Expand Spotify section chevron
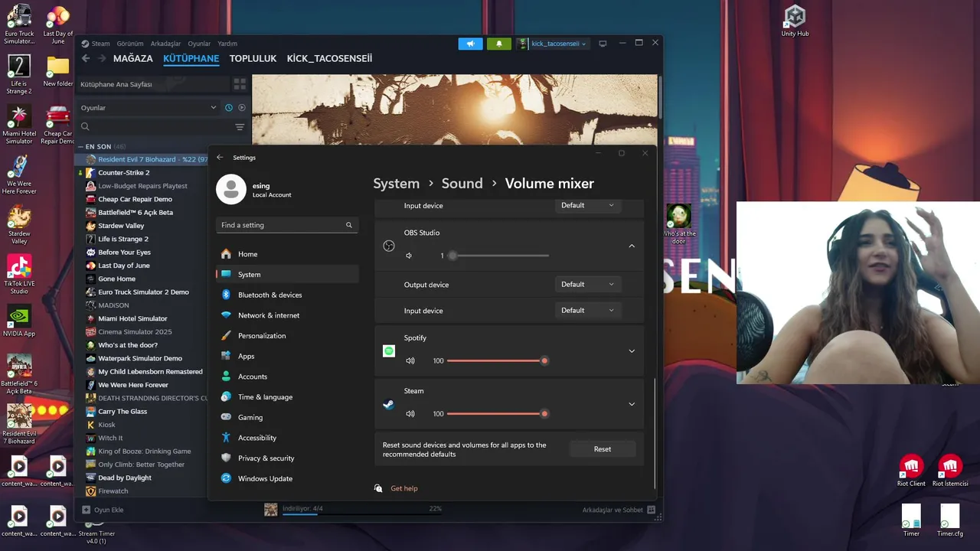Image resolution: width=980 pixels, height=551 pixels. (632, 351)
